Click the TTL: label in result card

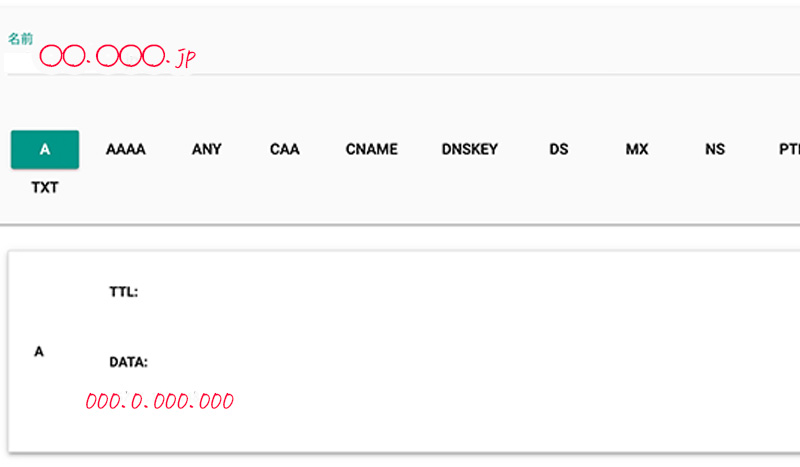123,292
